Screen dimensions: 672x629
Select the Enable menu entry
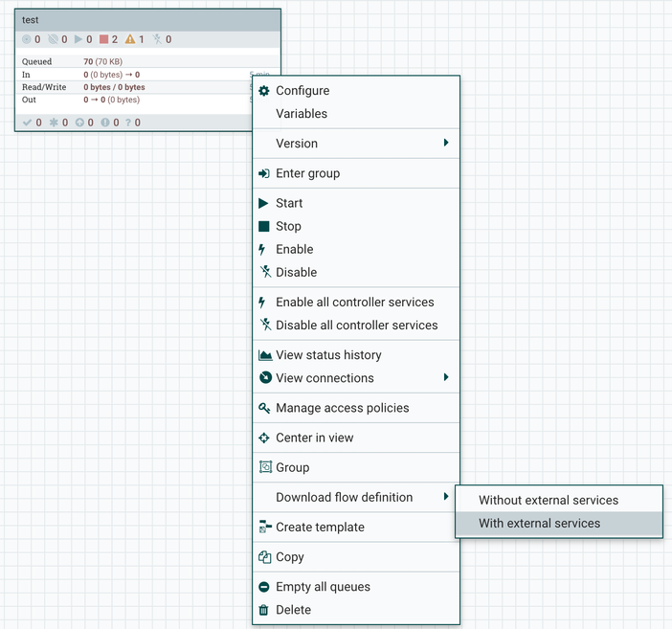[356, 250]
